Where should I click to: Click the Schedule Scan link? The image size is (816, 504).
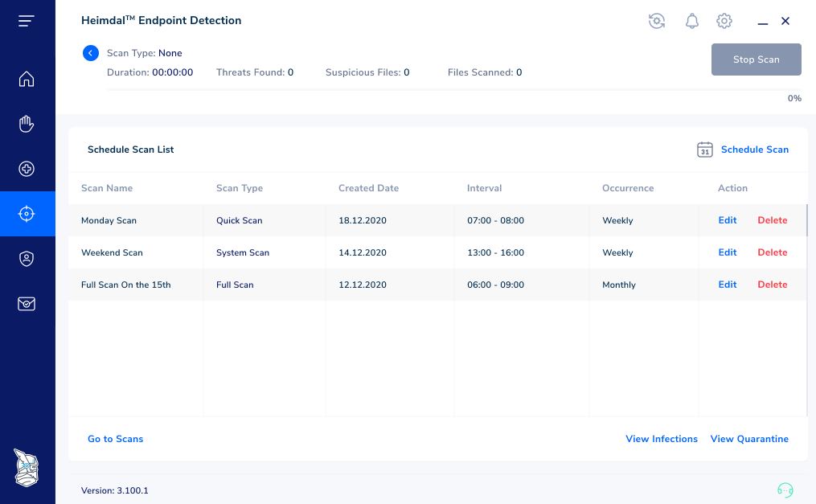(755, 150)
